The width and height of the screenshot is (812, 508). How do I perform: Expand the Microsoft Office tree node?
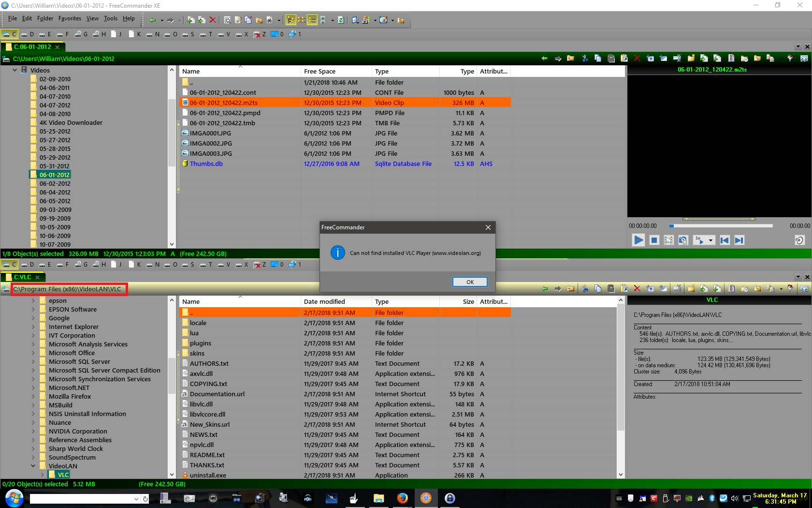(33, 353)
